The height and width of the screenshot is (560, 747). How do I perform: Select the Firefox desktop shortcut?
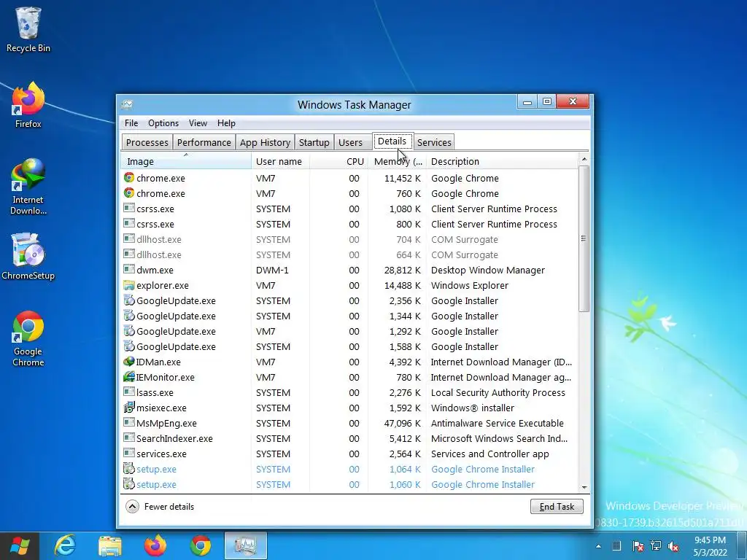click(28, 105)
